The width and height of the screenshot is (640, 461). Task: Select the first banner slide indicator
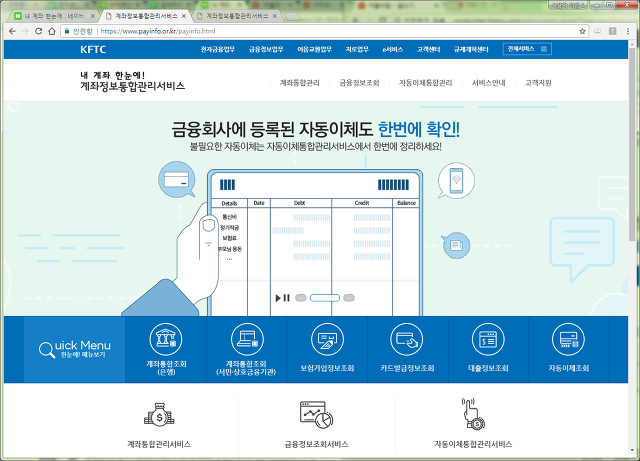pos(301,298)
